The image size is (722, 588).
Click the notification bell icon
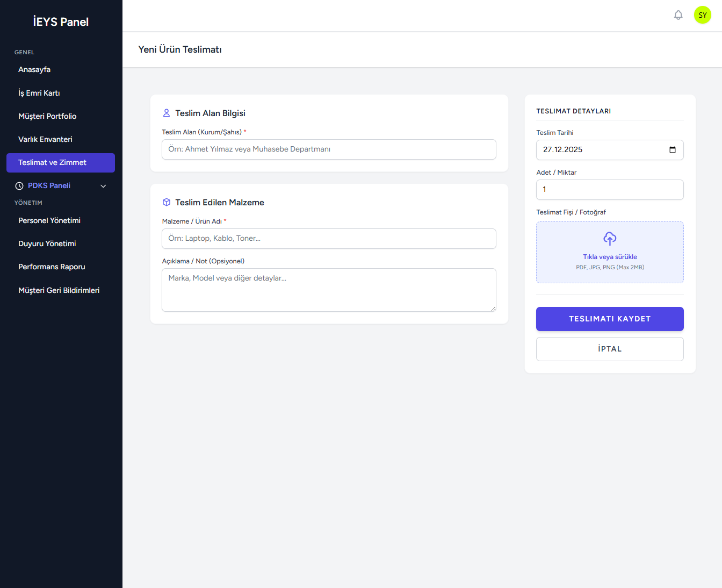point(678,15)
